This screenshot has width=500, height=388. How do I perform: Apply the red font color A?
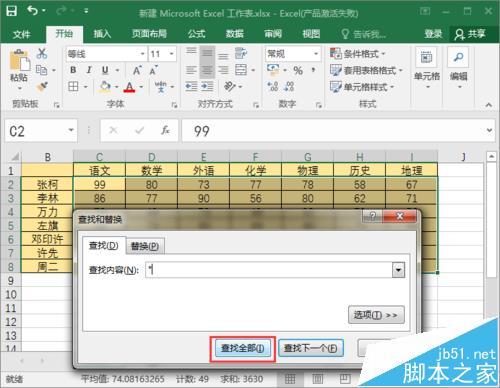tap(129, 87)
